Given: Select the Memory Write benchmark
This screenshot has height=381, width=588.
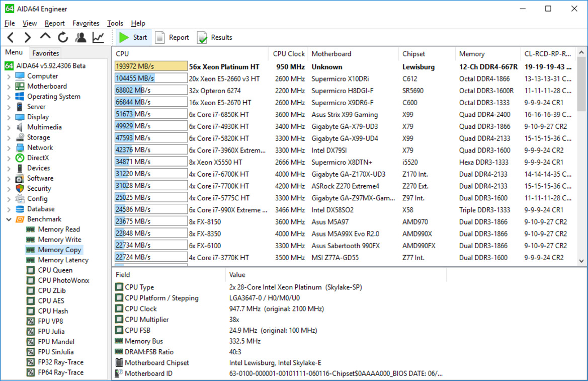Looking at the screenshot, I should 59,240.
